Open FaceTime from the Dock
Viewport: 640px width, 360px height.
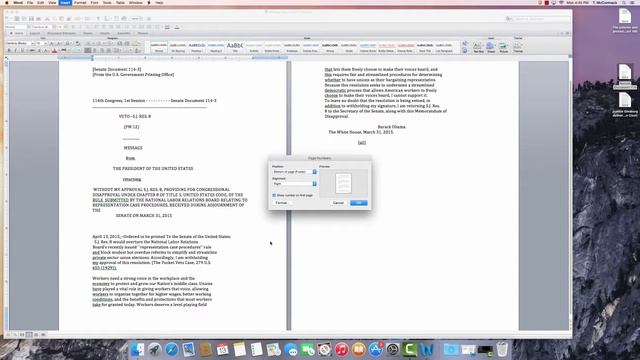[x=308, y=349]
